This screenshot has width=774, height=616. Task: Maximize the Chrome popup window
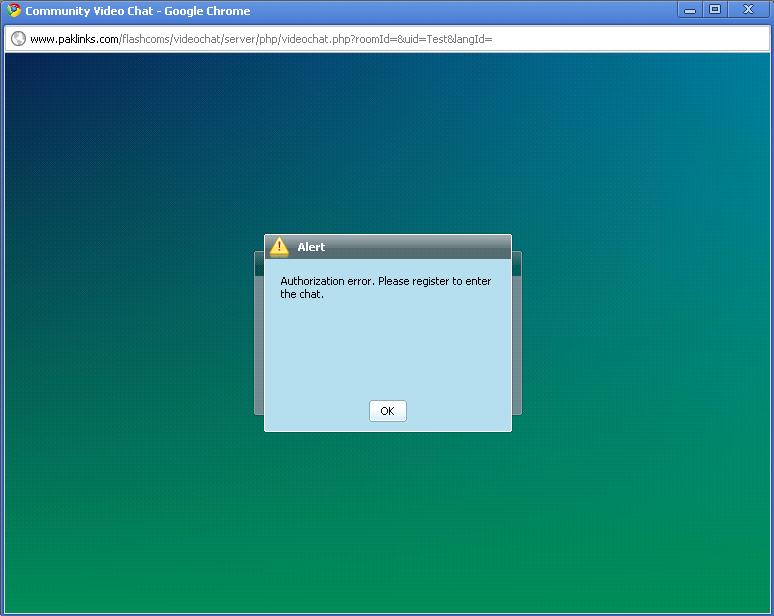click(x=715, y=10)
